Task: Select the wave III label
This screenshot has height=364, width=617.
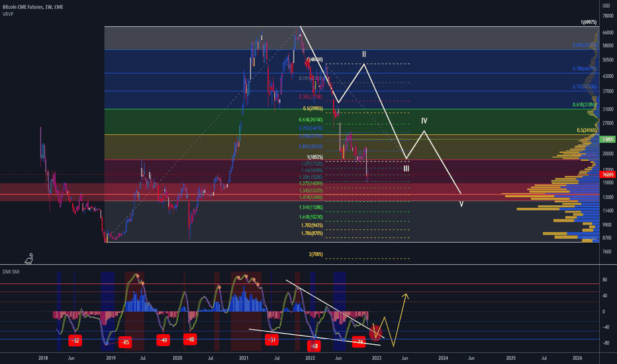Action: 406,169
